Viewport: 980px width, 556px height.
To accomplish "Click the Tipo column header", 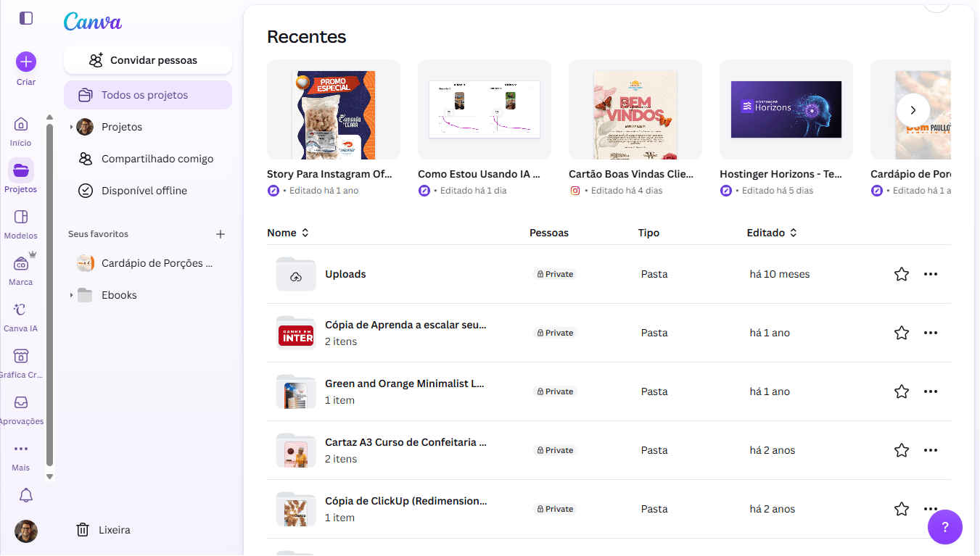I will coord(648,233).
